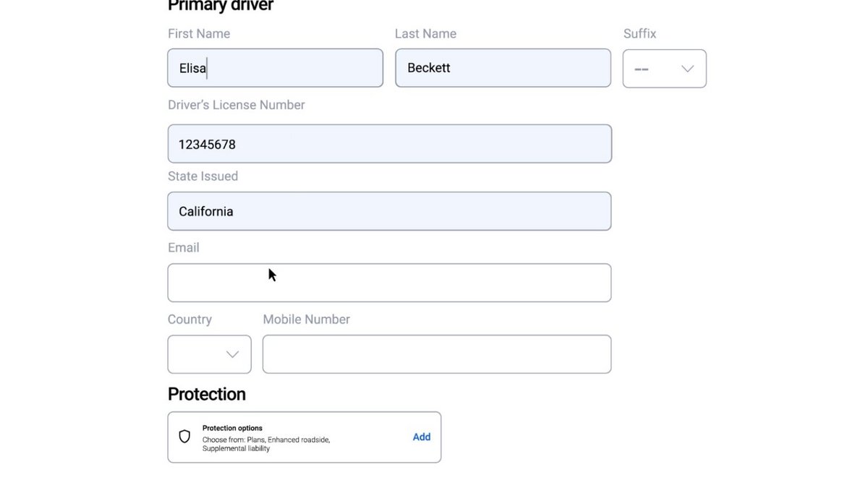Click the Protection options card title
Image resolution: width=868 pixels, height=488 pixels.
[x=232, y=428]
